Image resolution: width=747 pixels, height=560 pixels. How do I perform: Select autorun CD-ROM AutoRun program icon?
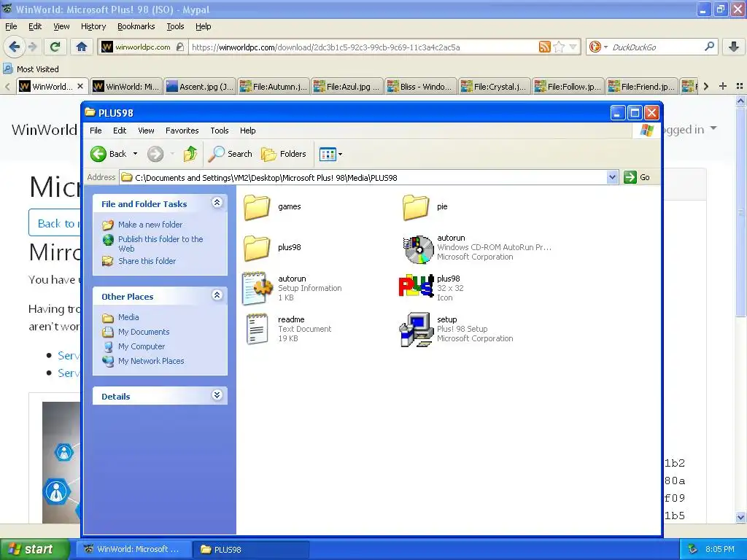pyautogui.click(x=418, y=248)
